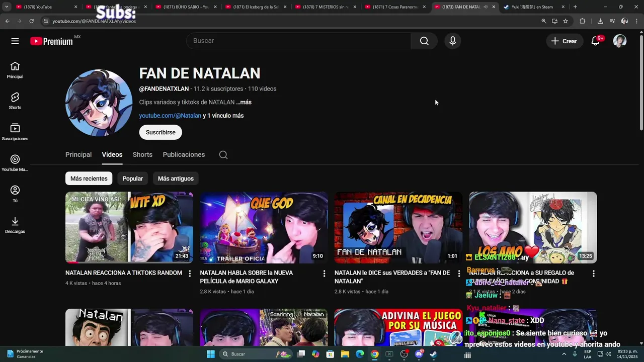644x362 pixels.
Task: Open FAN DE NATALAN channel avatar
Action: pyautogui.click(x=99, y=103)
